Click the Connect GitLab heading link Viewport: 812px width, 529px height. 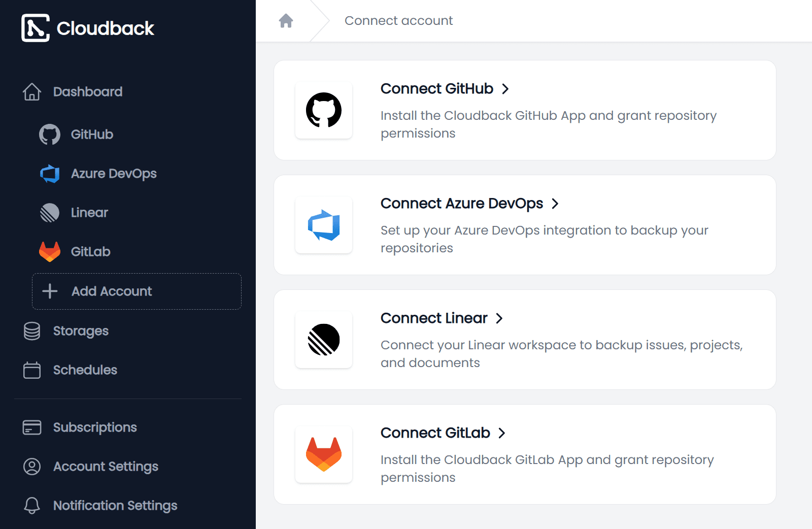pos(435,433)
